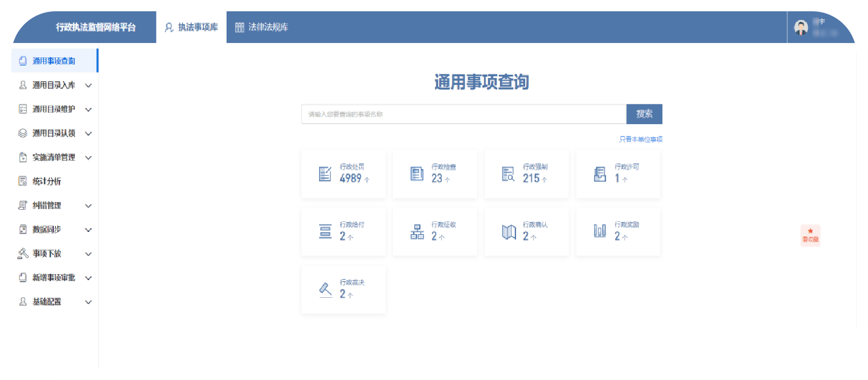
Task: Click the 行政许可 stamp icon
Action: click(x=600, y=174)
